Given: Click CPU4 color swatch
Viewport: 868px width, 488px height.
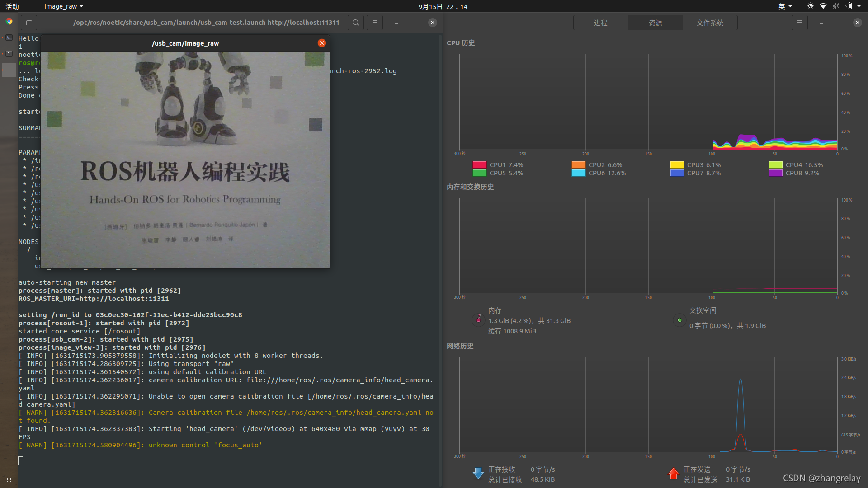Looking at the screenshot, I should (x=775, y=165).
